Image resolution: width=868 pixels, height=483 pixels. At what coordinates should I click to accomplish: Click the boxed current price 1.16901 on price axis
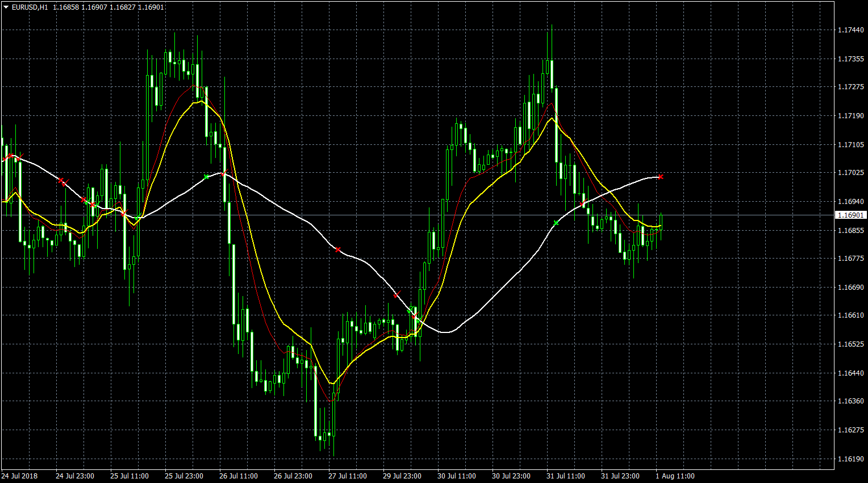(x=851, y=215)
